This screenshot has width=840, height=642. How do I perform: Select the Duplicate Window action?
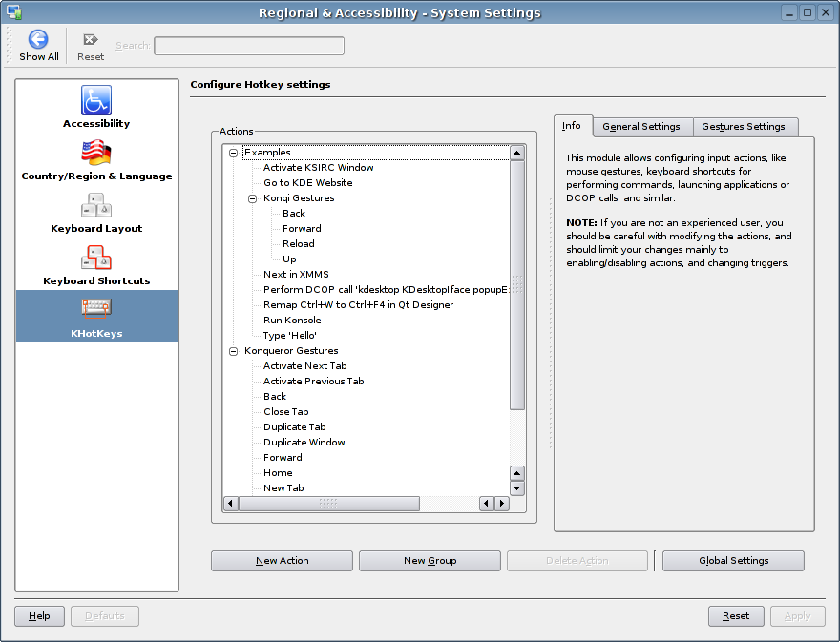tap(304, 443)
